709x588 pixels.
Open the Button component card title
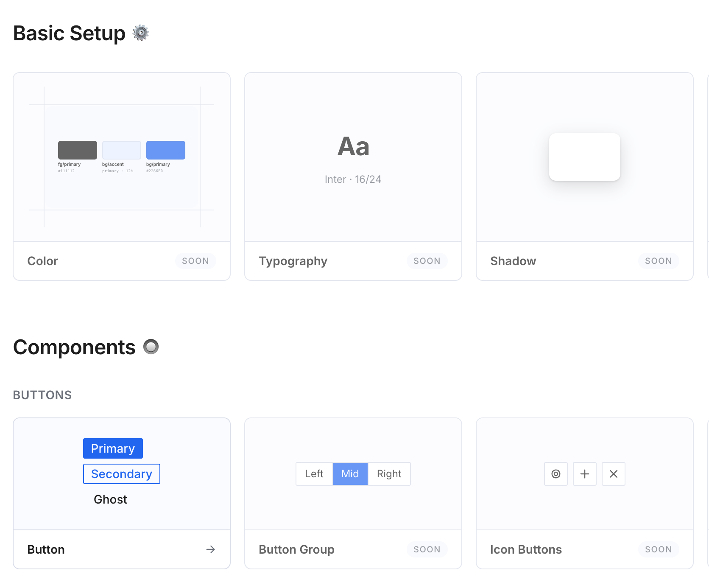pyautogui.click(x=46, y=549)
